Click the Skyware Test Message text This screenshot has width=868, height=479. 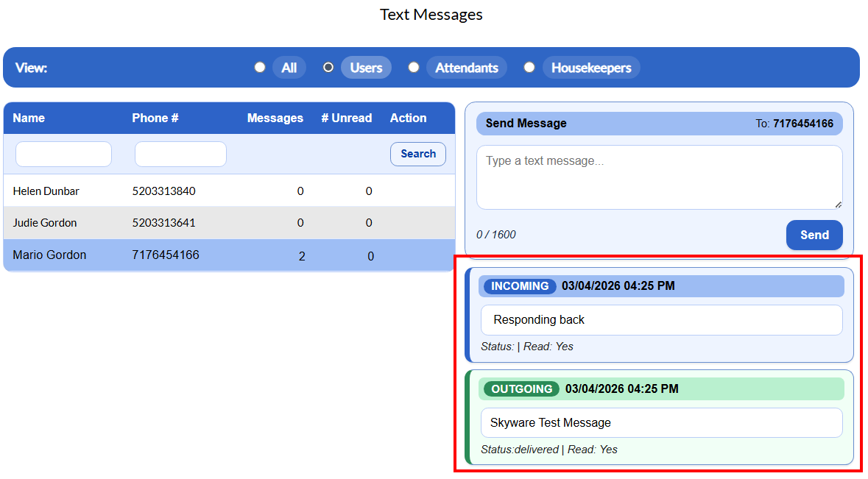[x=551, y=423]
